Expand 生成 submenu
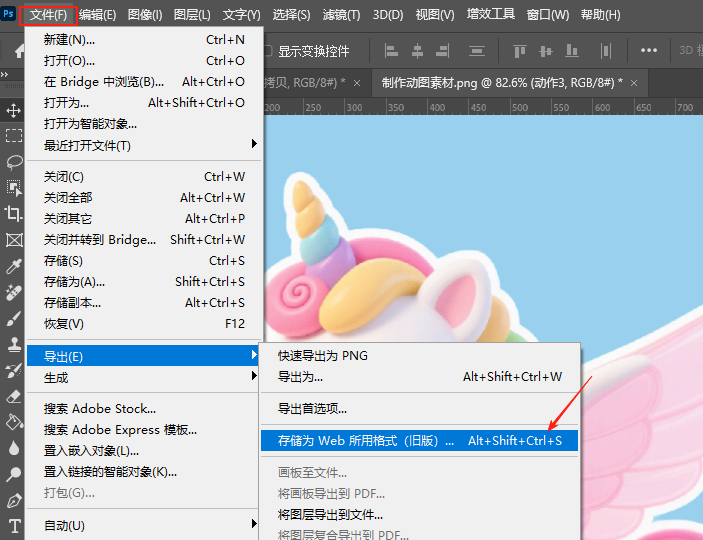The height and width of the screenshot is (540, 703). (x=143, y=377)
